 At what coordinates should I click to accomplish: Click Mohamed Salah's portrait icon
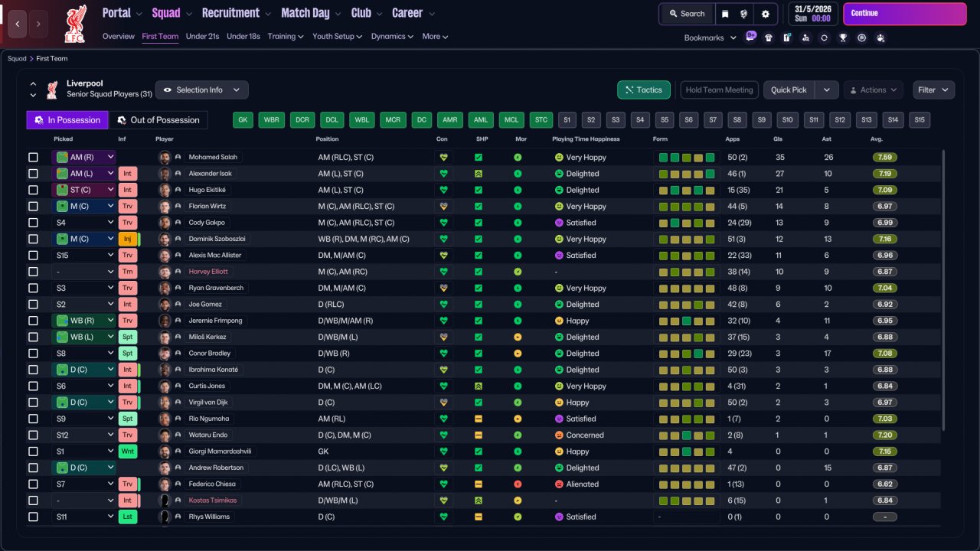click(x=165, y=157)
